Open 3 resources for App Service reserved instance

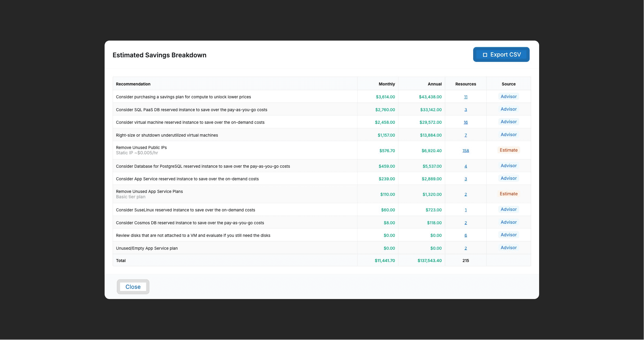point(466,179)
